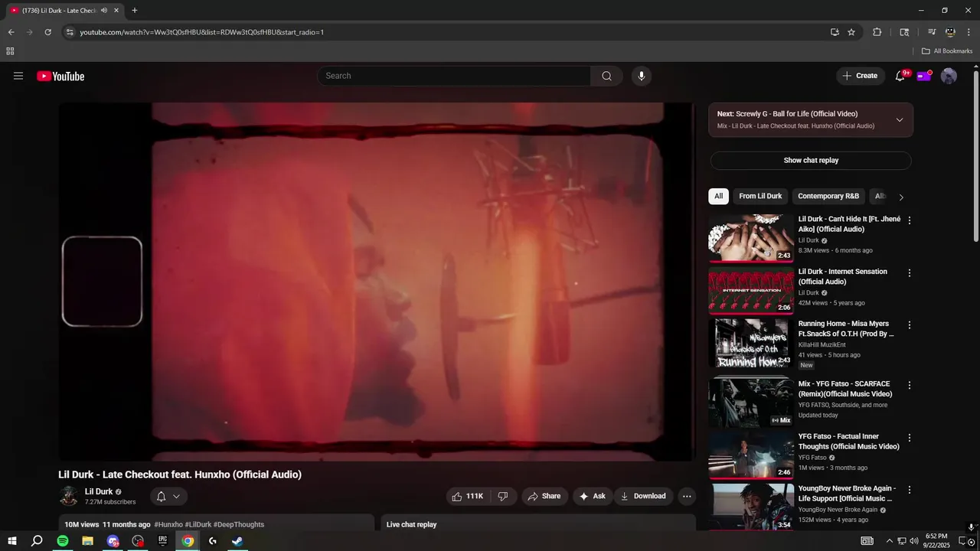Open Spotify from the taskbar
980x551 pixels.
[x=63, y=541]
